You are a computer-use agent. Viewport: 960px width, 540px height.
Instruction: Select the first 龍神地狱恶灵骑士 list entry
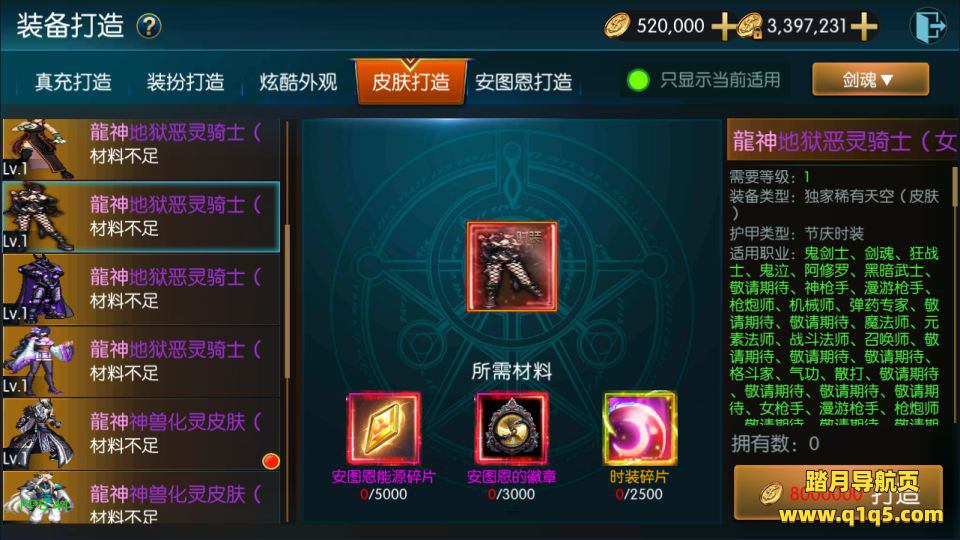(x=141, y=149)
